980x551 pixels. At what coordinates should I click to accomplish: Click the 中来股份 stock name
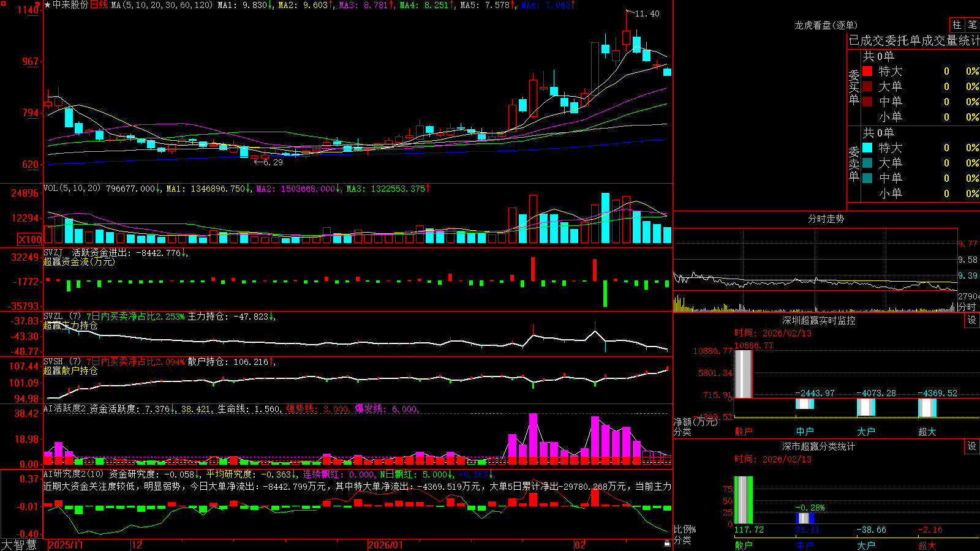pyautogui.click(x=70, y=5)
